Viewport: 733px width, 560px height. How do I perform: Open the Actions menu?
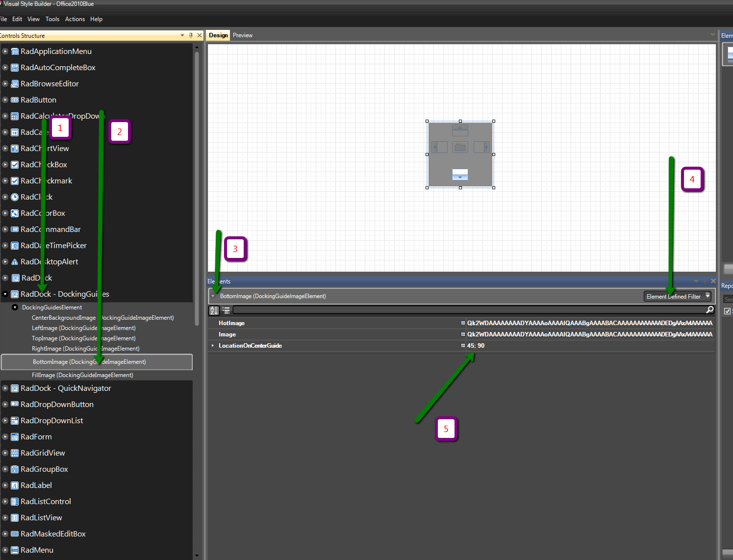(75, 19)
